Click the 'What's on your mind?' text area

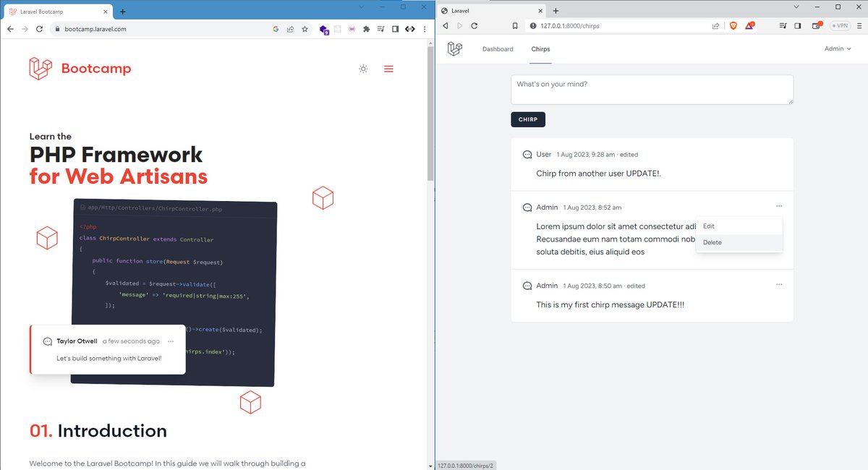coord(652,90)
